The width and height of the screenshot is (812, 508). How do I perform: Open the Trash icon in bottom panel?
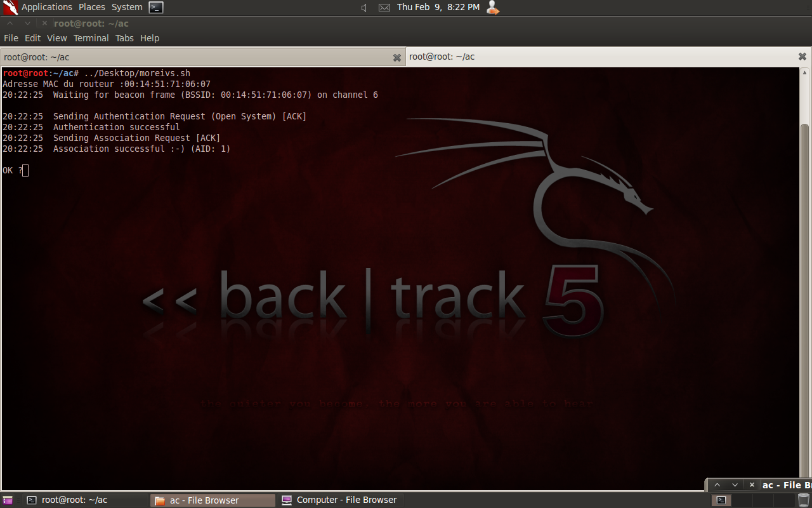[x=804, y=500]
